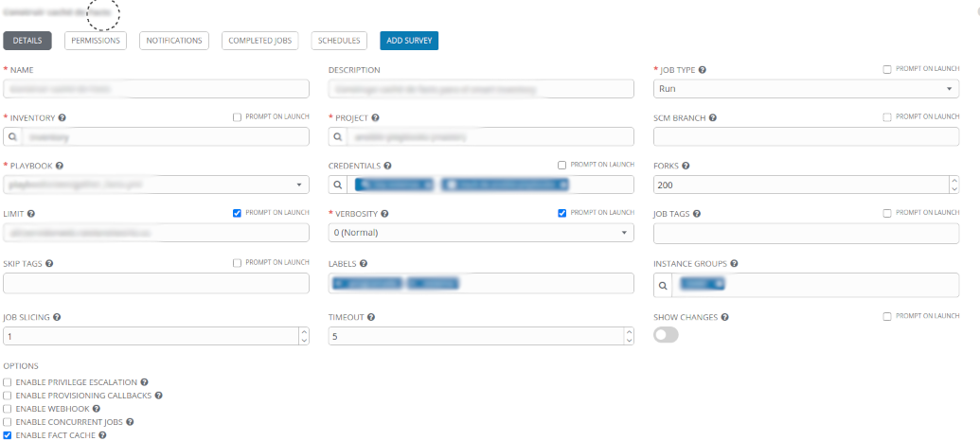Image resolution: width=980 pixels, height=441 pixels.
Task: Focus the Job Tags input field
Action: pyautogui.click(x=806, y=233)
